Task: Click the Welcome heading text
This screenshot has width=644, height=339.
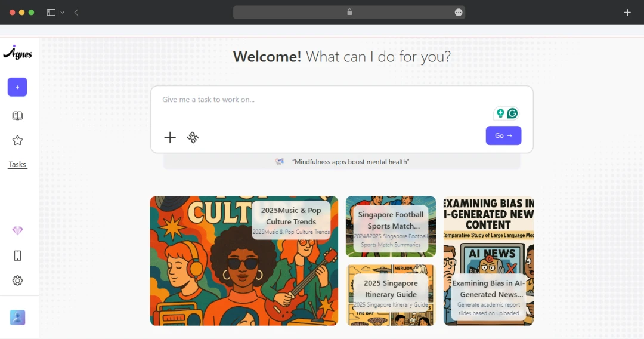Action: pos(342,56)
